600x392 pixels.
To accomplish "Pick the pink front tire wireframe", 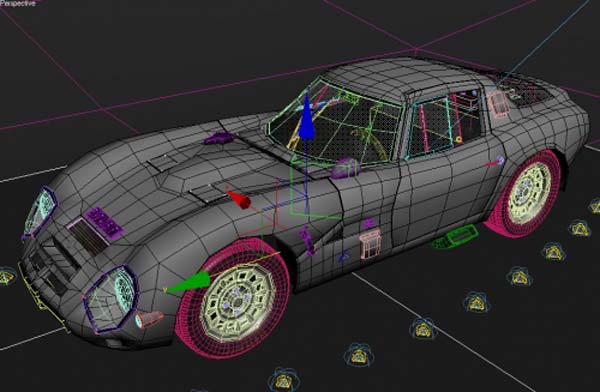I will (232, 298).
